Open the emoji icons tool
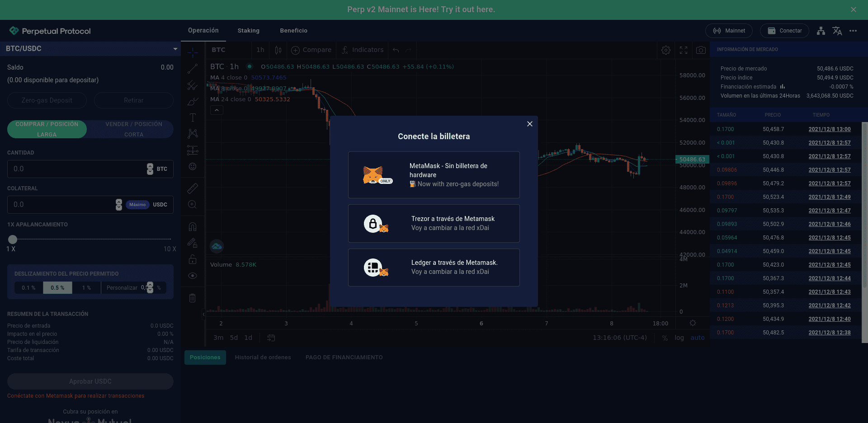Viewport: 868px width, 423px height. (x=193, y=166)
